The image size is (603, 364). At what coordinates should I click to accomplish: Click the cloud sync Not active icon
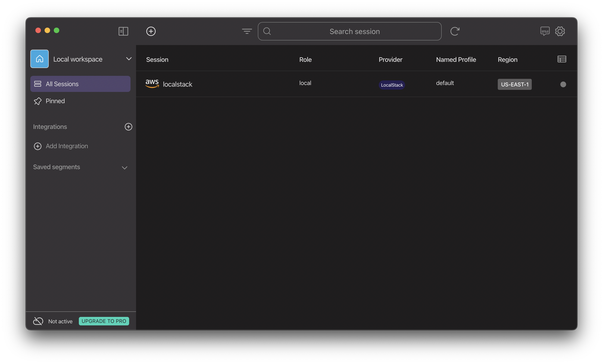(38, 321)
